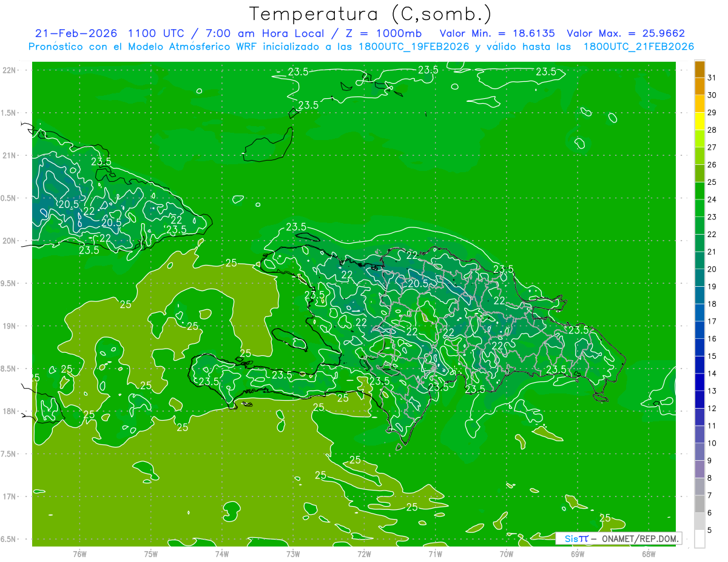Click the dark blue segment between 13 and 14
Screen dimensions: 728x562
[699, 382]
